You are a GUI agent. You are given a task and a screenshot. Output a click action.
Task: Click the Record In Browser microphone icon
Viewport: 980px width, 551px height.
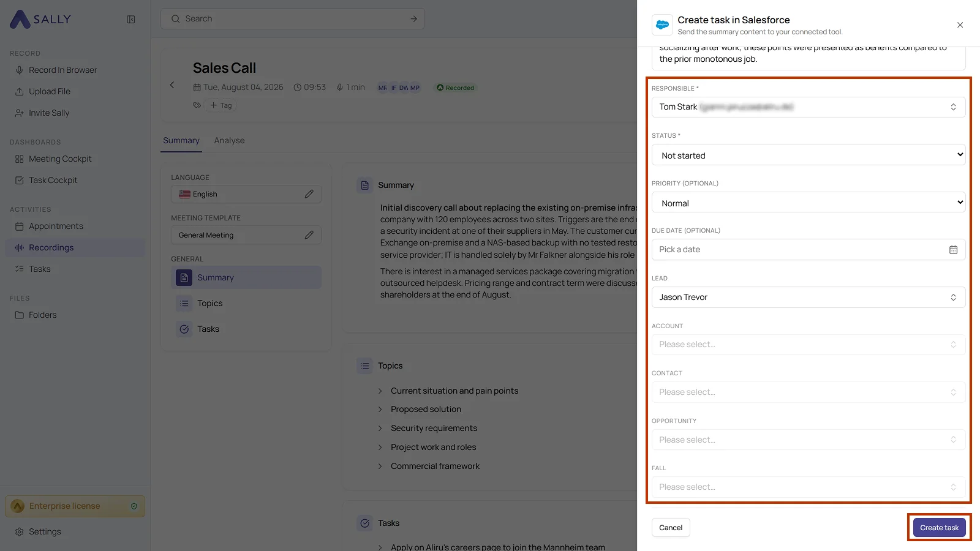pyautogui.click(x=20, y=70)
